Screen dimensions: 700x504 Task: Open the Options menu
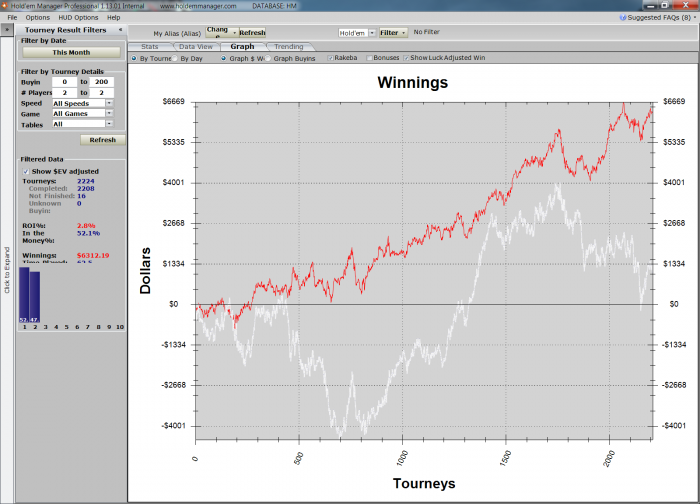38,17
